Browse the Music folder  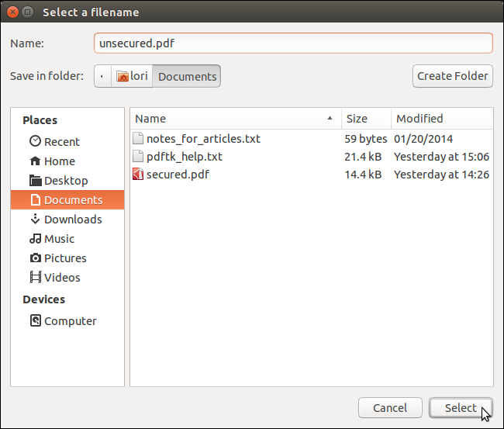[59, 238]
